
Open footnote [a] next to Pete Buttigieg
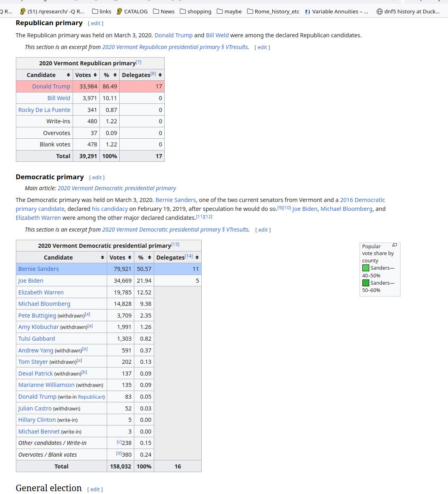pyautogui.click(x=88, y=314)
